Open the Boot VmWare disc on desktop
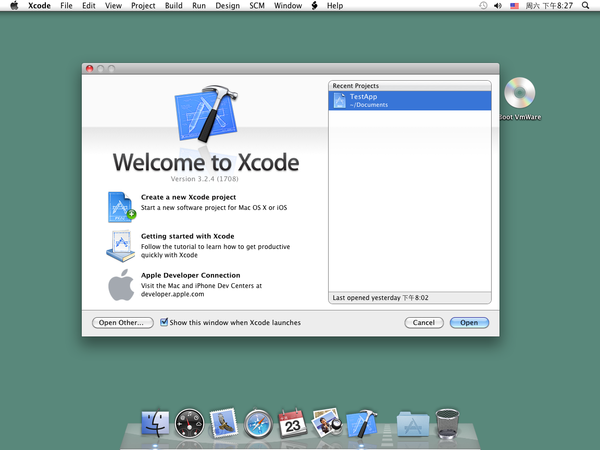Screen dimensions: 600x450 pyautogui.click(x=519, y=93)
